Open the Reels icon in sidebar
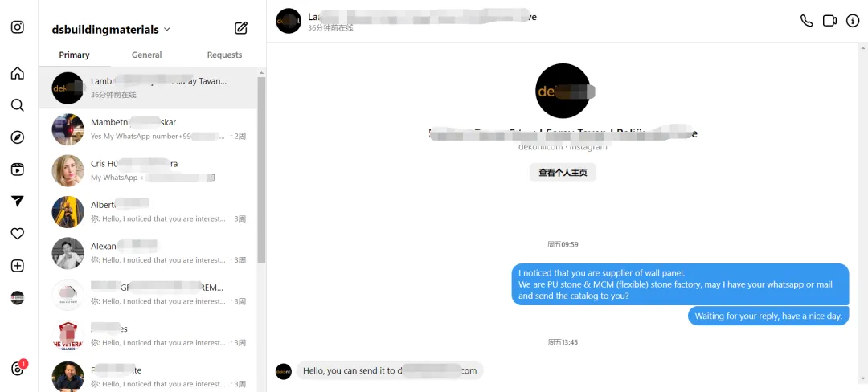 18,169
